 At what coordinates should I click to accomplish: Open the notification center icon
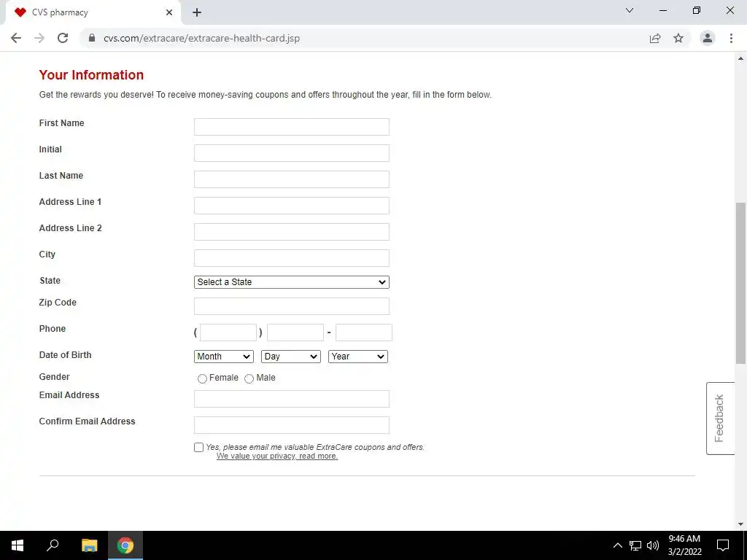(723, 545)
